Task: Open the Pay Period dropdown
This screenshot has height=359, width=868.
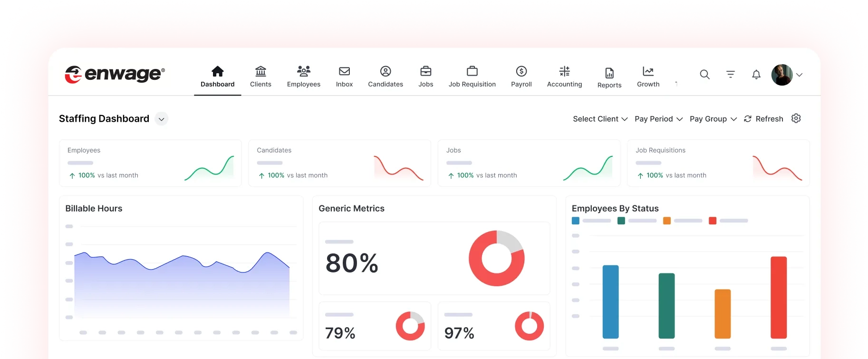Action: [x=658, y=119]
